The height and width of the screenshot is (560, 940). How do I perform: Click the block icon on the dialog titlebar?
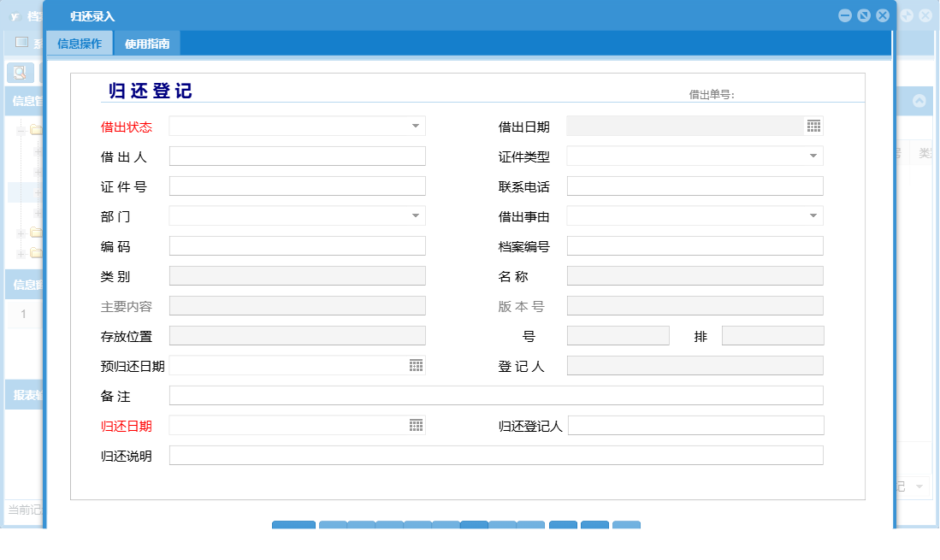click(x=864, y=15)
